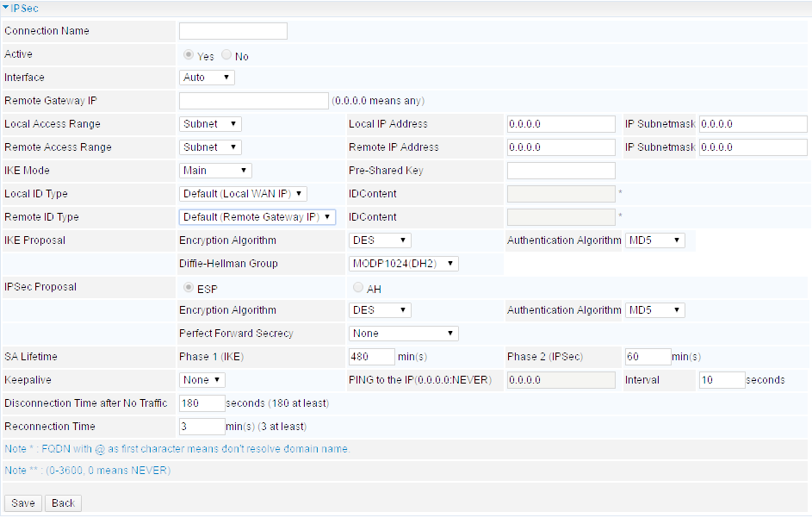The height and width of the screenshot is (518, 812).
Task: Open Remote Access Range Subnet dropdown
Action: pos(210,147)
